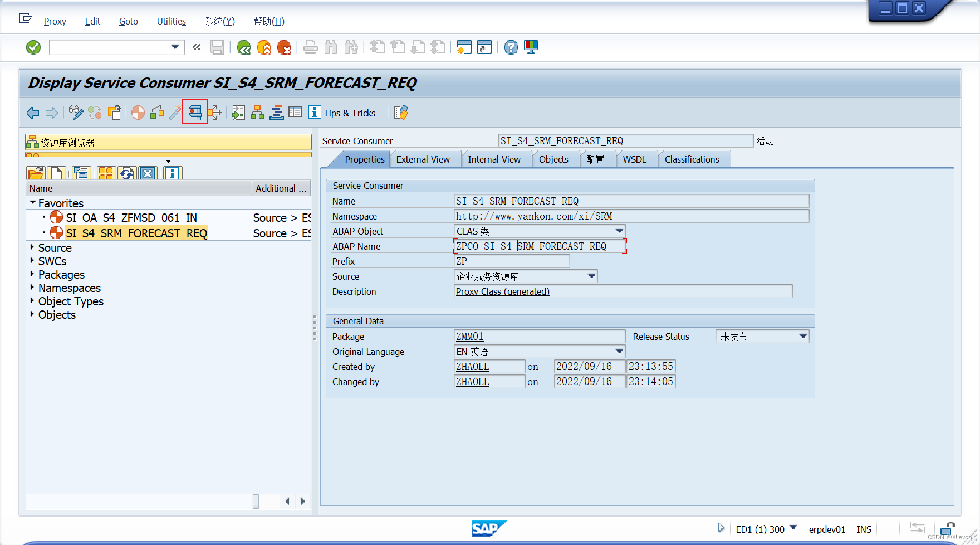This screenshot has height=545, width=980.
Task: Switch to the Objects tab
Action: (553, 159)
